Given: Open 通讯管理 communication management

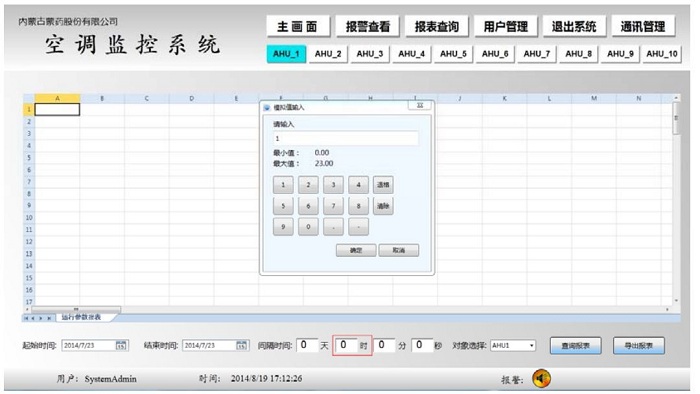Looking at the screenshot, I should [x=643, y=26].
